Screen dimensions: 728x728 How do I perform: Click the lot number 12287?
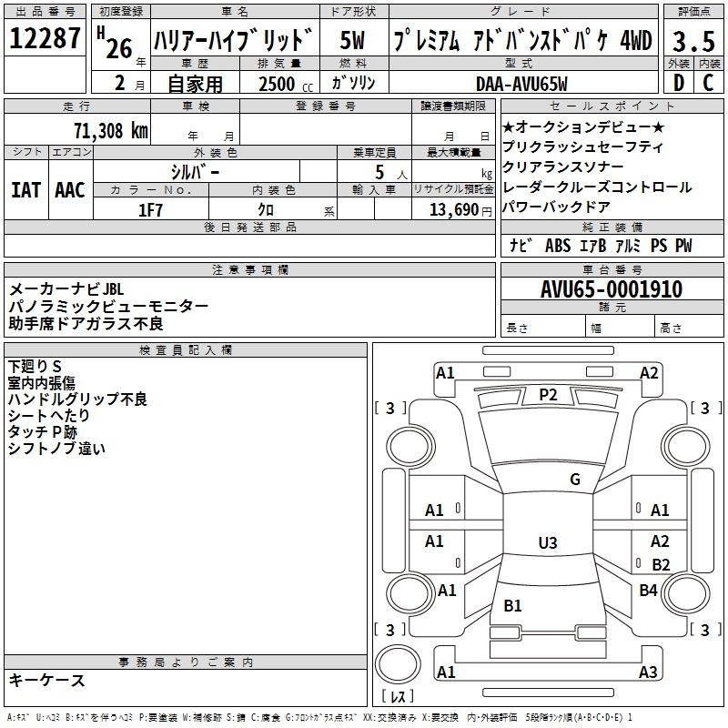(x=45, y=39)
